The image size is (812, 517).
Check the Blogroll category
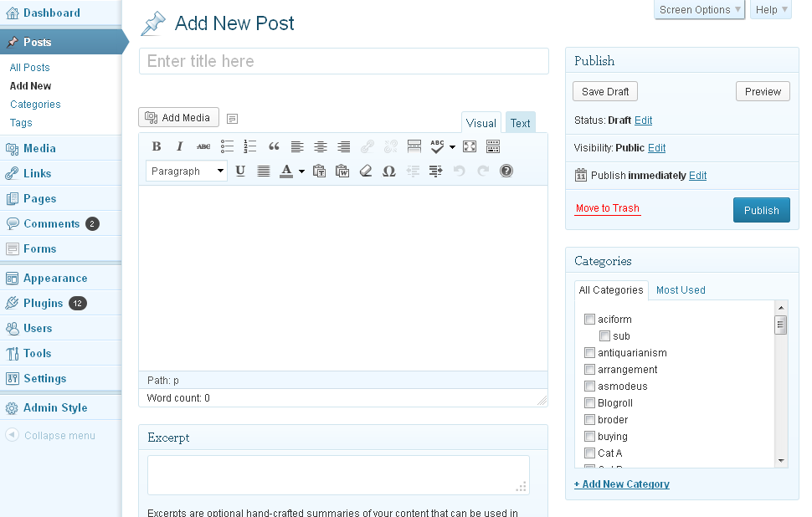click(589, 402)
